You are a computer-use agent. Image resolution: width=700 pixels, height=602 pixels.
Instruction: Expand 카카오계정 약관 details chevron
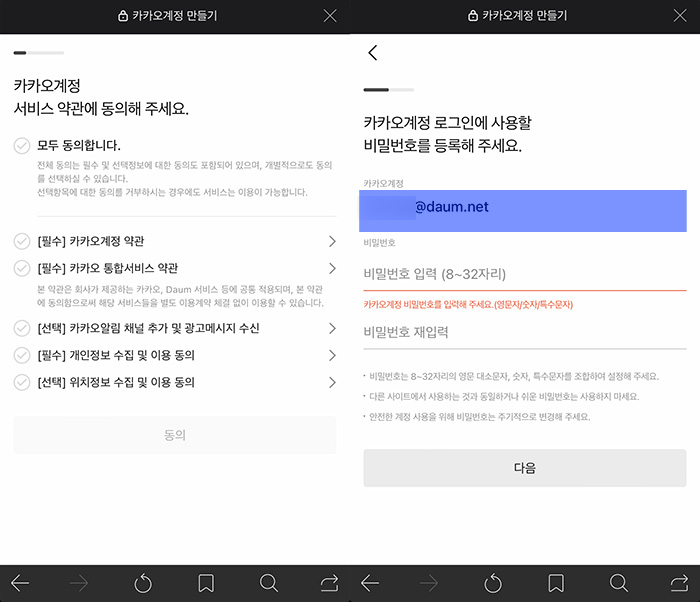(x=332, y=241)
